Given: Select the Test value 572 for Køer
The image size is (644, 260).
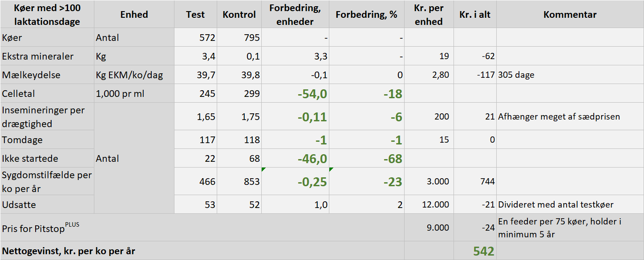Looking at the screenshot, I should click(207, 38).
